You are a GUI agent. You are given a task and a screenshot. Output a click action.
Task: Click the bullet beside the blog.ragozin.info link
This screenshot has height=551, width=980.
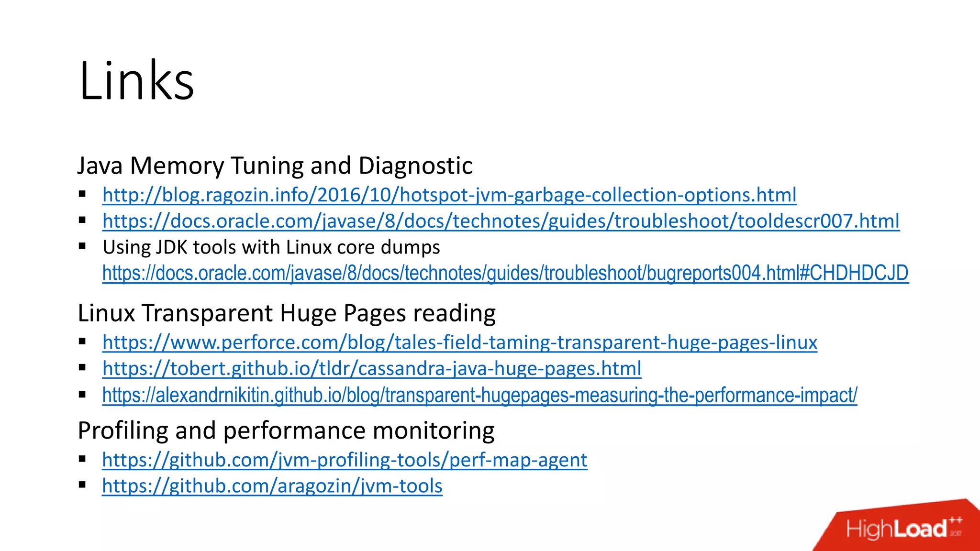pyautogui.click(x=82, y=194)
